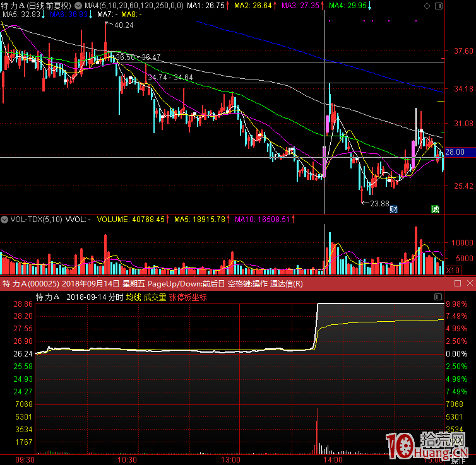Click the MA10: 16508.51 readout
Image resolution: width=476 pixels, height=465 pixels.
pyautogui.click(x=262, y=220)
